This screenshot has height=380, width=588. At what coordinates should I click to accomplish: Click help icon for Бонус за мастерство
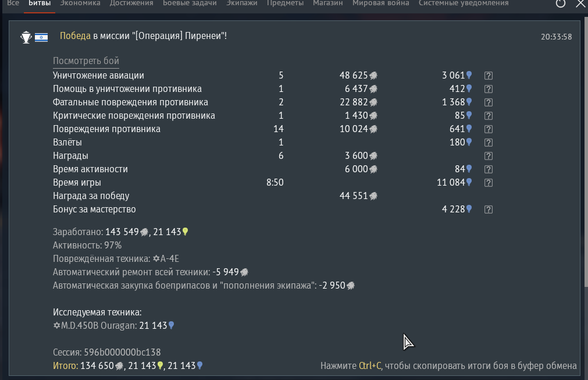pos(489,209)
